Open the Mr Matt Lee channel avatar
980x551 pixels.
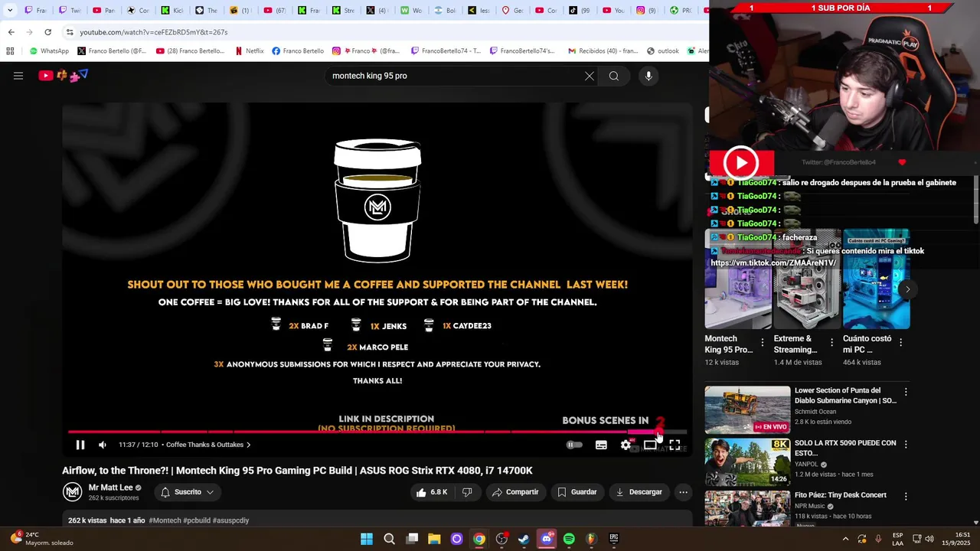[x=72, y=492]
